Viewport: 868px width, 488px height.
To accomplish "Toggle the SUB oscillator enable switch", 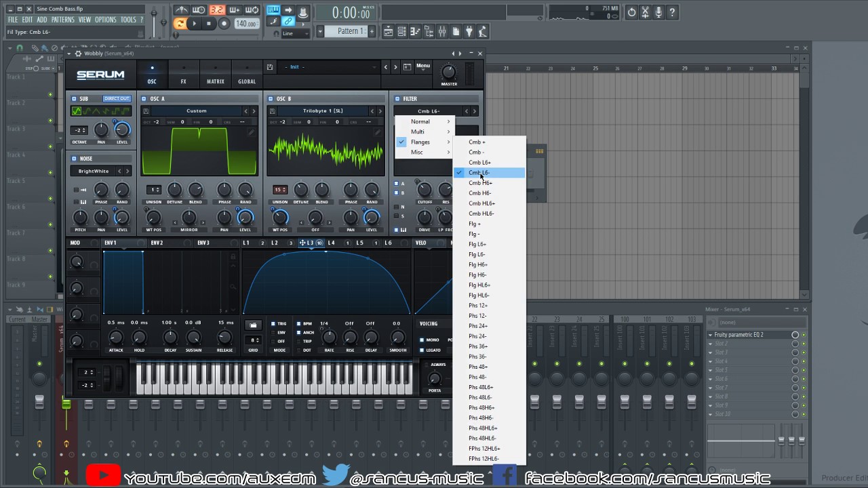I will (75, 99).
